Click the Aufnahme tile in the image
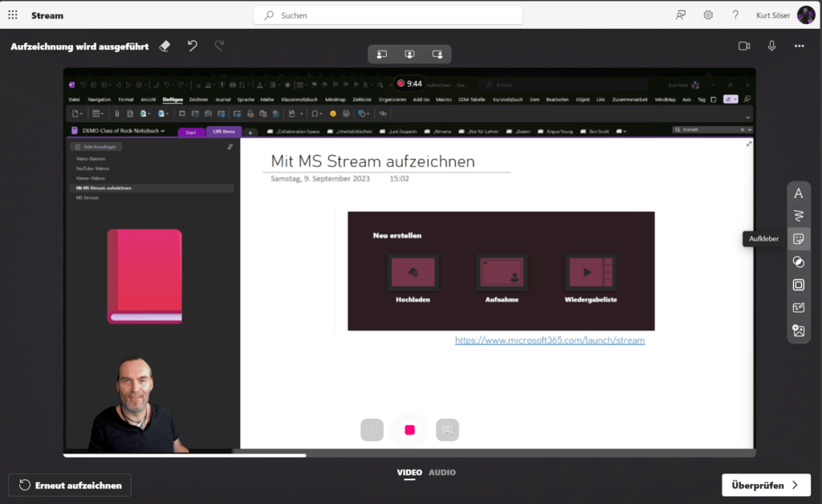Viewport: 822px width, 504px height. (502, 278)
